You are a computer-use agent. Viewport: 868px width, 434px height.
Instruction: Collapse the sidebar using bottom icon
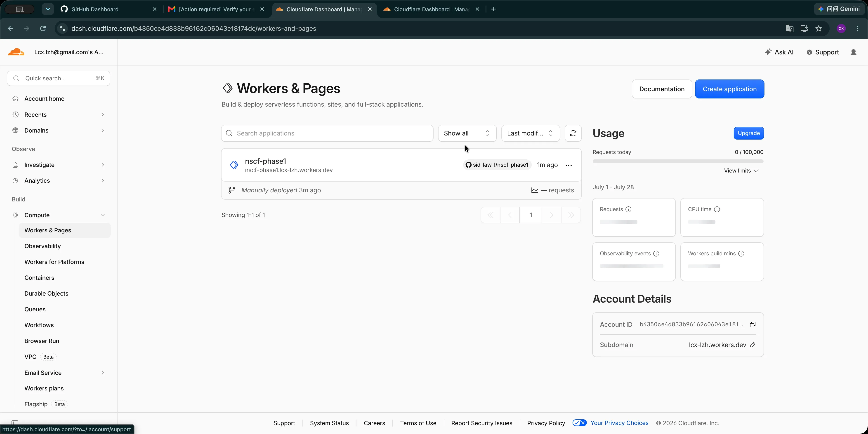(x=15, y=422)
